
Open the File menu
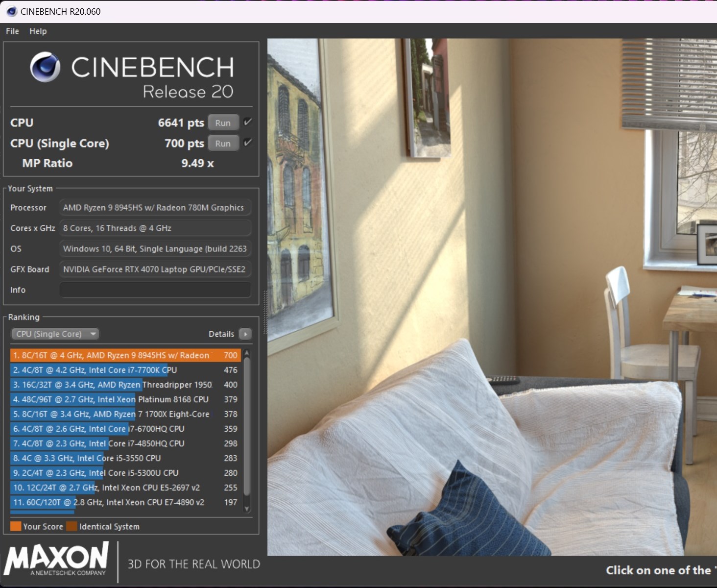[x=12, y=31]
